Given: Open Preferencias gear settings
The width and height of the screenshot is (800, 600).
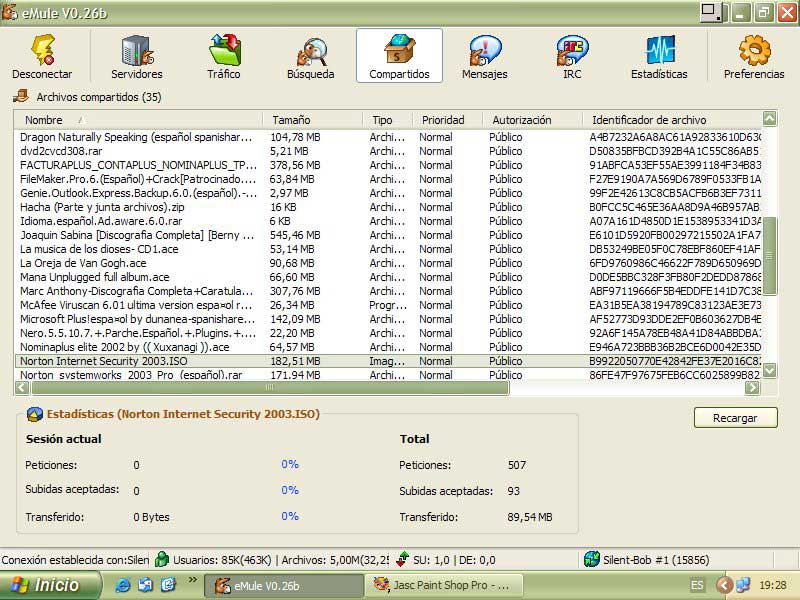Looking at the screenshot, I should click(x=754, y=56).
